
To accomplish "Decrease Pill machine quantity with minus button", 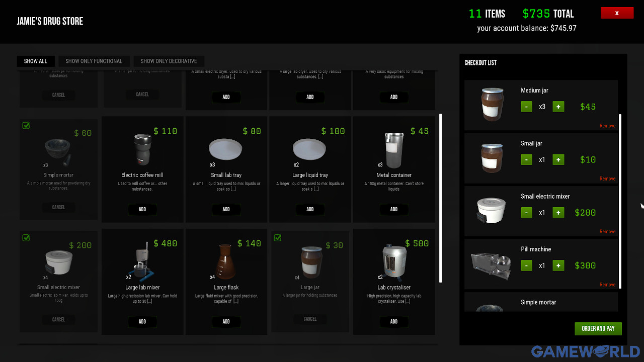I will click(x=526, y=265).
